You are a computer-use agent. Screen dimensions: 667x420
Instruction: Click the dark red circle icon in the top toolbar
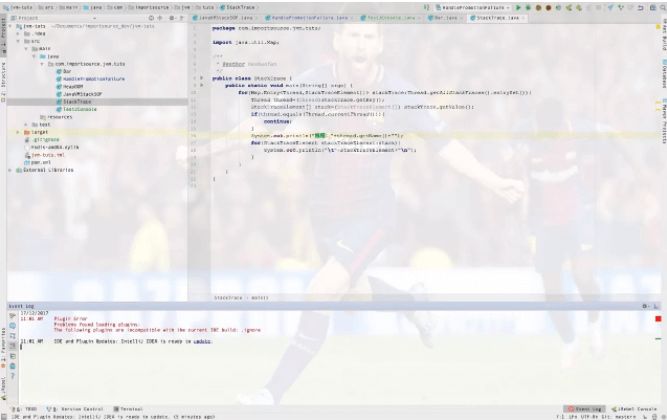click(x=548, y=8)
